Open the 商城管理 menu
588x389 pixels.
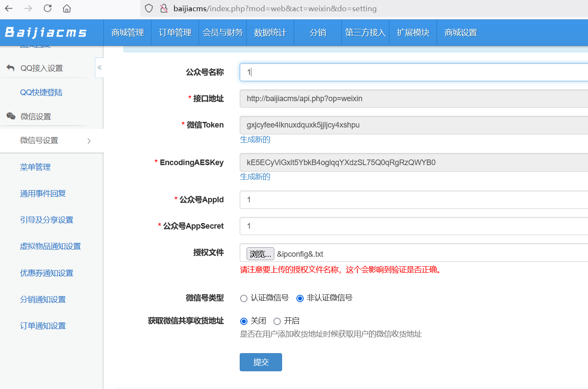click(x=128, y=32)
